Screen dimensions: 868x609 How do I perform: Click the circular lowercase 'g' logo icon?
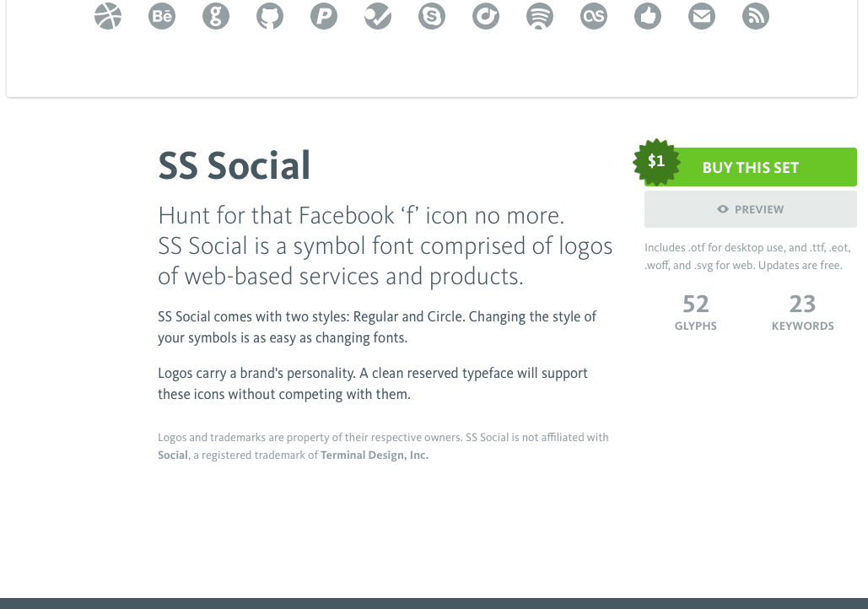[x=216, y=16]
